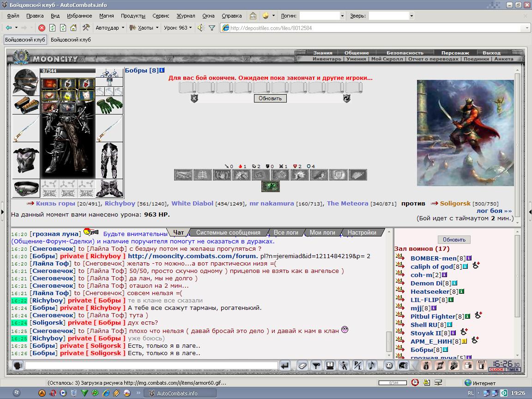Switch to second Бойцовский клуб tab
The height and width of the screenshot is (399, 532).
coord(71,40)
